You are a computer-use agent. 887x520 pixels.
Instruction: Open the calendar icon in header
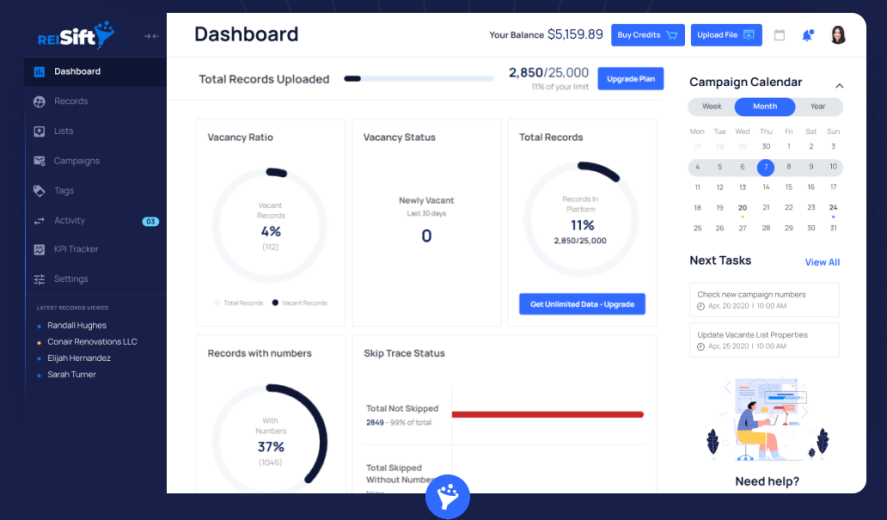click(x=779, y=35)
